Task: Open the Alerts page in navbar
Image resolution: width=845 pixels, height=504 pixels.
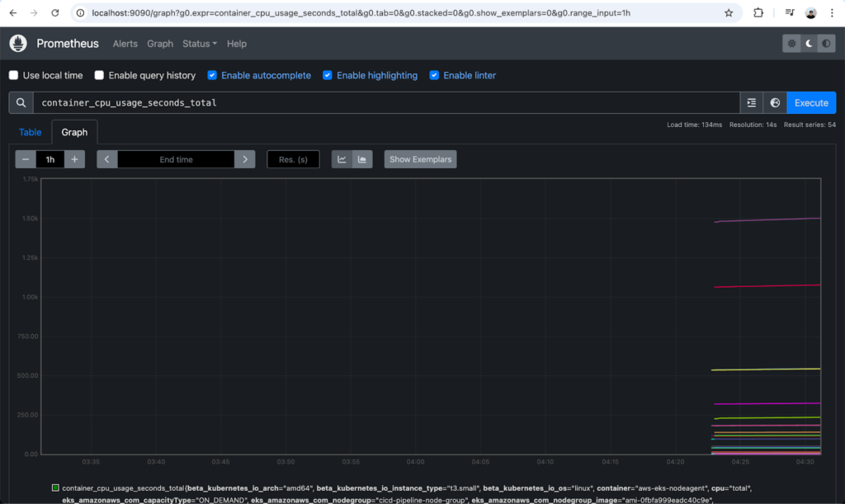Action: pyautogui.click(x=125, y=44)
